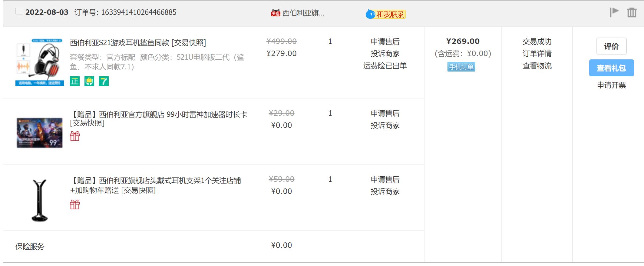Screen dimensions: 644x266
Task: Click the 手机订单 mobile order badge
Action: click(x=461, y=67)
